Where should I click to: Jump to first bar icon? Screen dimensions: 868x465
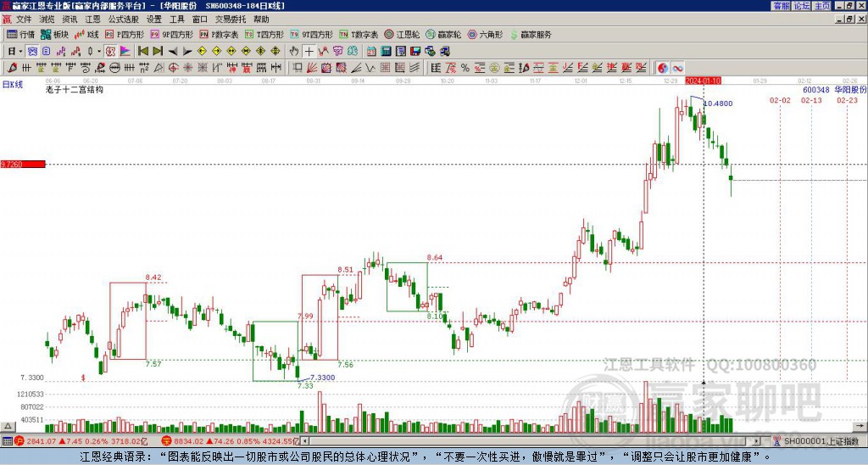coord(142,51)
